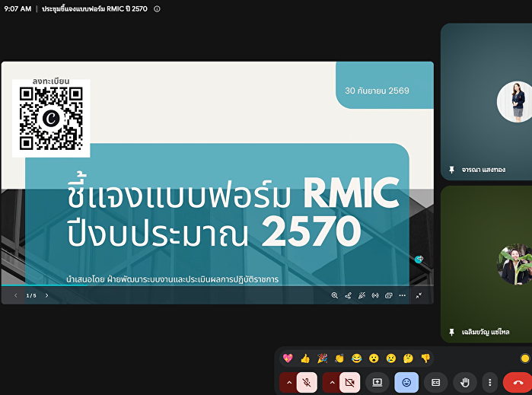Open presenter view window icon
This screenshot has height=395, width=532.
click(x=389, y=295)
